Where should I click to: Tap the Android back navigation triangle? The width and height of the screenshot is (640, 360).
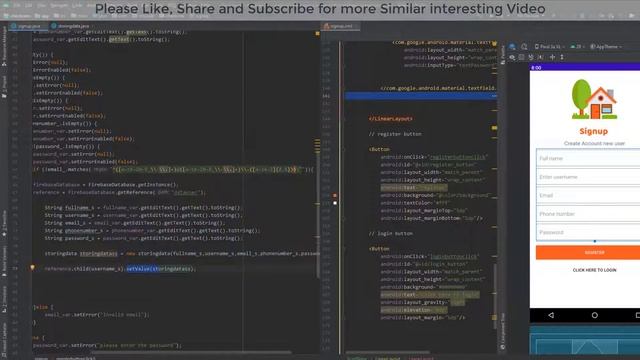click(x=551, y=315)
